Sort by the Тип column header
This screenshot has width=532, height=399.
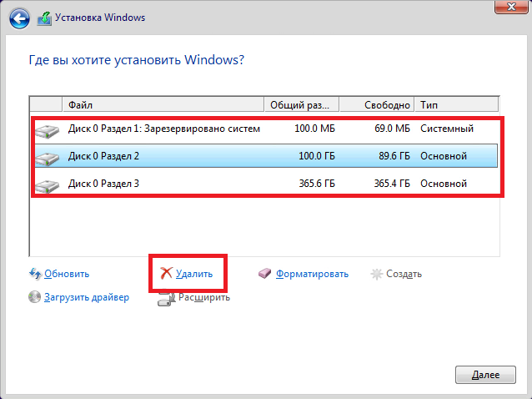tap(456, 105)
